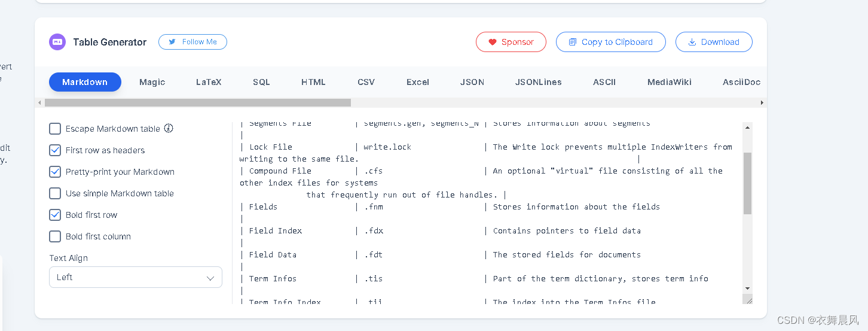868x331 pixels.
Task: Open the Text Align dropdown
Action: click(x=136, y=277)
